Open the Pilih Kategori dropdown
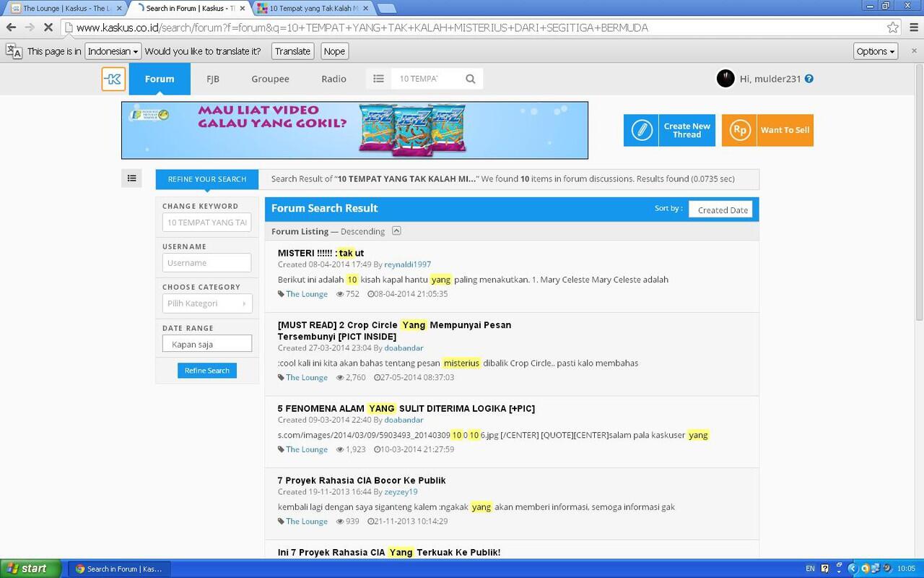Screen dimensions: 924x578 (207, 303)
